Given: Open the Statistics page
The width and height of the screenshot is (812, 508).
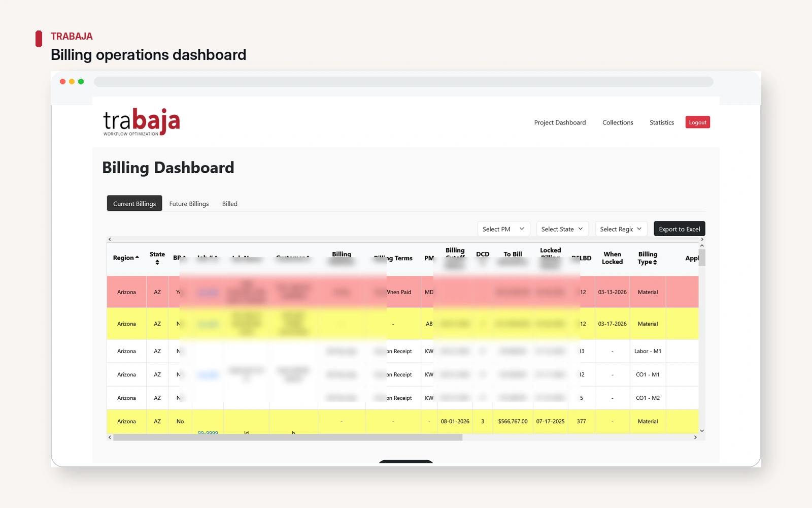Looking at the screenshot, I should coord(662,122).
